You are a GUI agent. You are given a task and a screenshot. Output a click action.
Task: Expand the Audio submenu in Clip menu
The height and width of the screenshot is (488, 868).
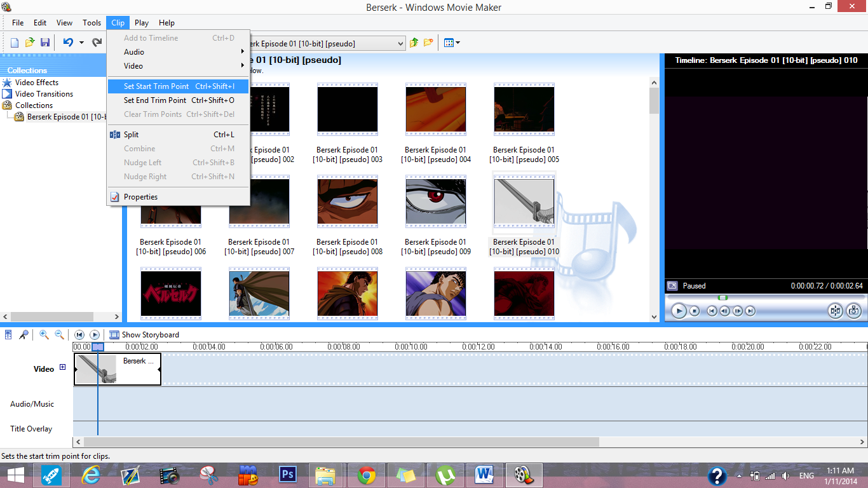(x=178, y=52)
